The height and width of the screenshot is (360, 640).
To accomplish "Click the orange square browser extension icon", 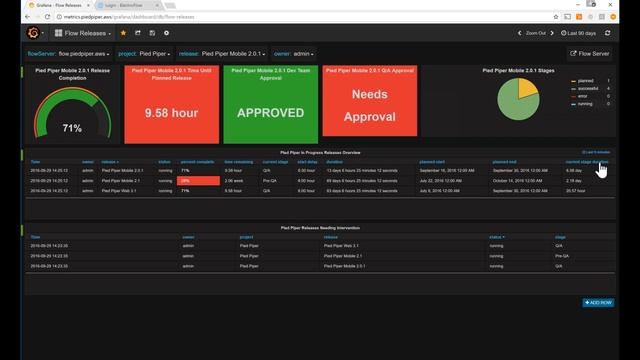I will click(x=579, y=17).
